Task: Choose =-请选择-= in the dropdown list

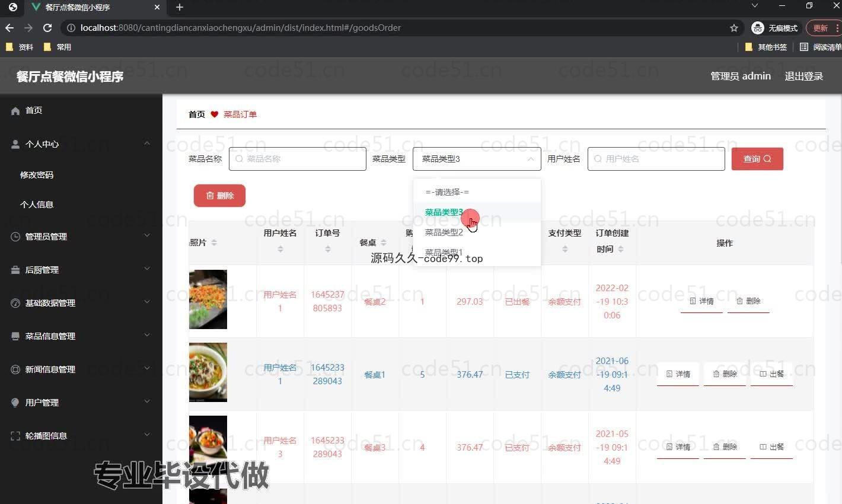Action: pyautogui.click(x=477, y=192)
